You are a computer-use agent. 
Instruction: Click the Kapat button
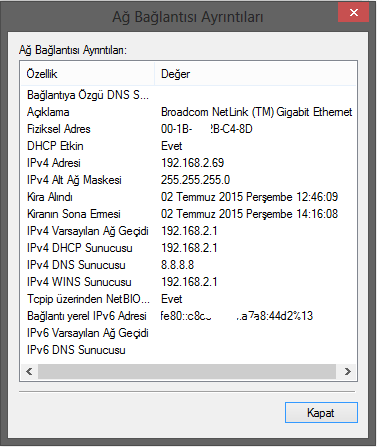(321, 412)
